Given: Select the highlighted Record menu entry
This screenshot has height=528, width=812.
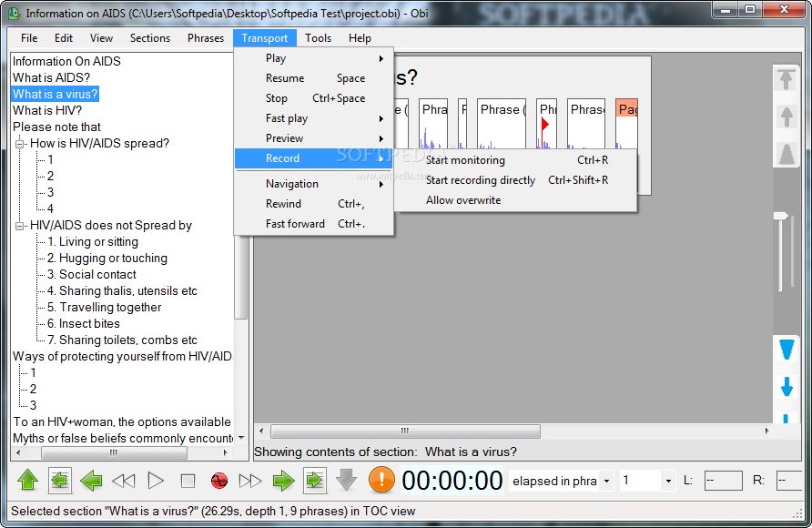Looking at the screenshot, I should [314, 158].
